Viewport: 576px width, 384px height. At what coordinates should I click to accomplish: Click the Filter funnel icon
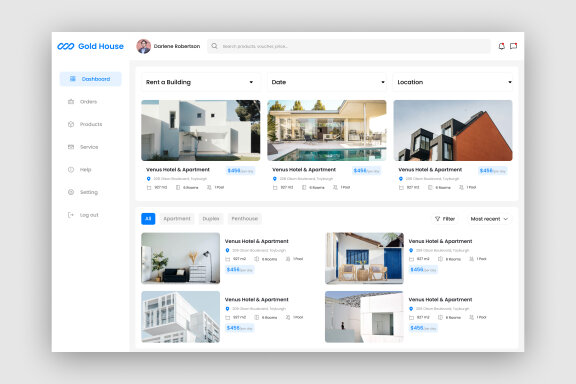pyautogui.click(x=437, y=219)
